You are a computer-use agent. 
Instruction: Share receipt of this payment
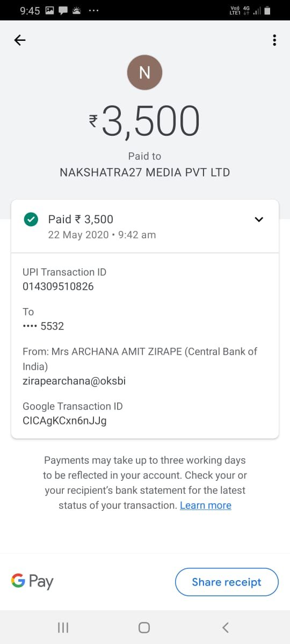(227, 582)
